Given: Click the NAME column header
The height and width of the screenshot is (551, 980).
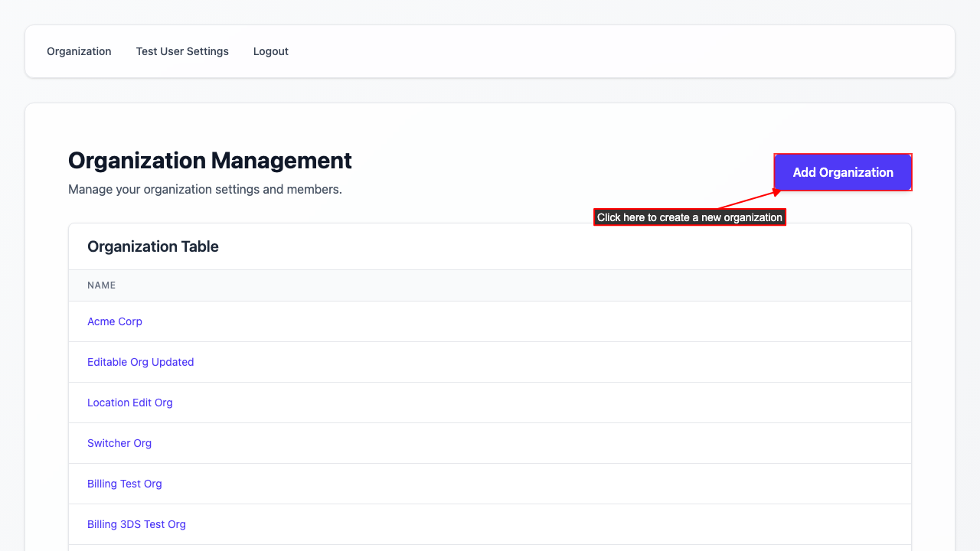Looking at the screenshot, I should pyautogui.click(x=101, y=285).
